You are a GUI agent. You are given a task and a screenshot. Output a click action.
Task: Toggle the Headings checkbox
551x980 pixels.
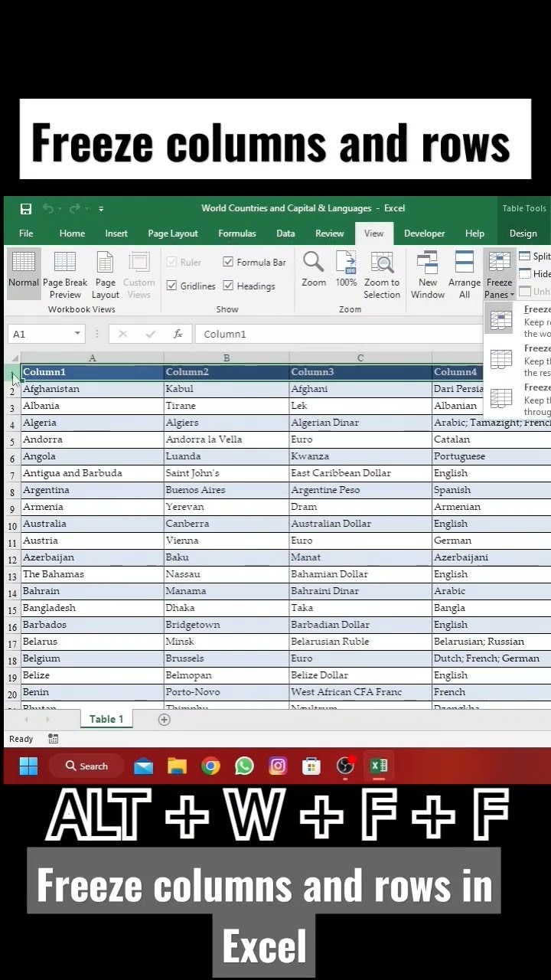click(228, 286)
